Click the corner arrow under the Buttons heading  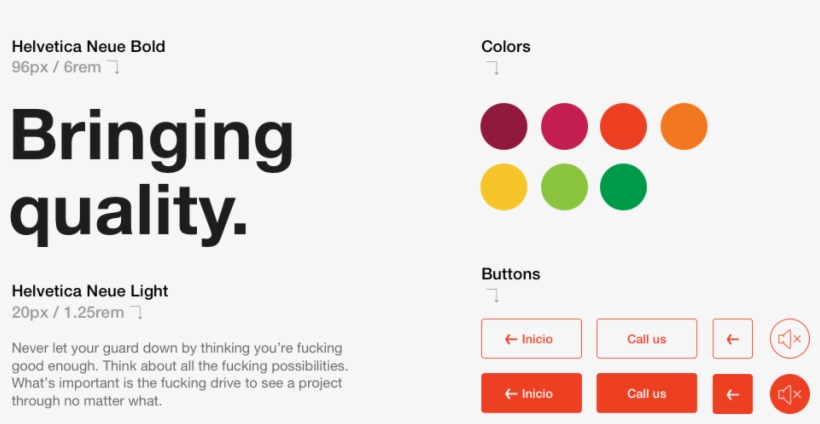tap(492, 295)
